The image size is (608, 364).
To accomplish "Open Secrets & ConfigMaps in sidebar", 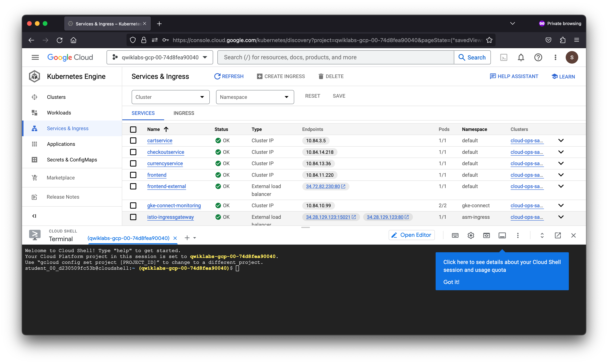I will tap(72, 160).
